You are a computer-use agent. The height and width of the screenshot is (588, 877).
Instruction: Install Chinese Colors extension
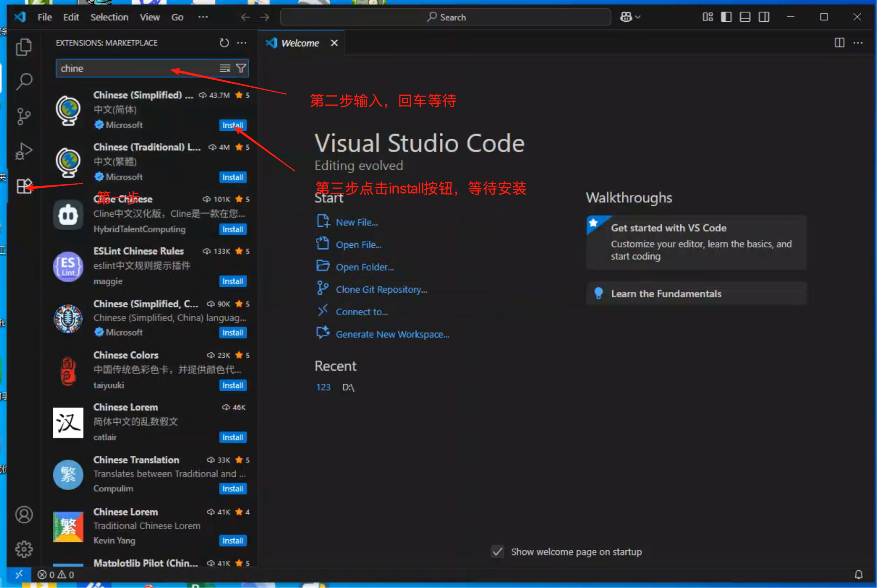tap(233, 385)
